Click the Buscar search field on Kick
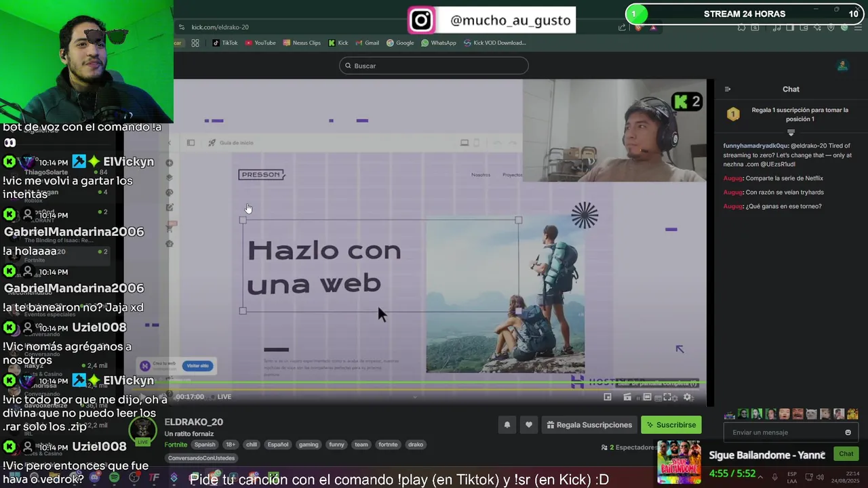The height and width of the screenshot is (488, 868). [x=434, y=66]
